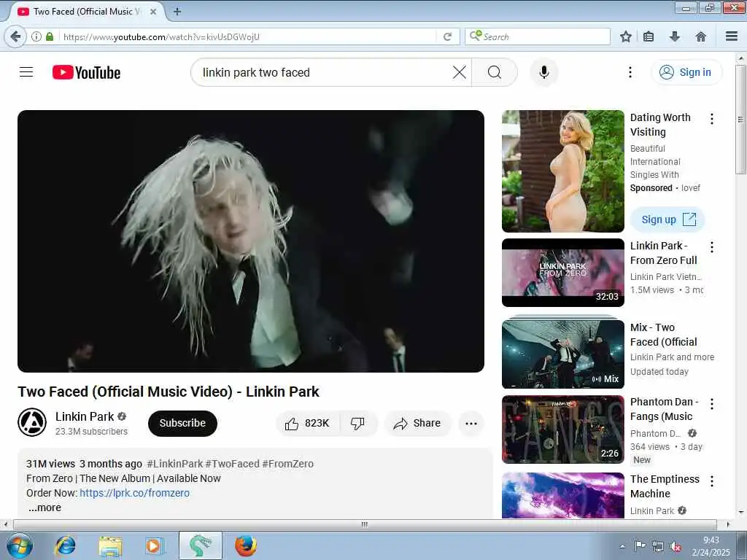Open Windows Media Player from taskbar
This screenshot has width=747, height=560.
tap(155, 545)
